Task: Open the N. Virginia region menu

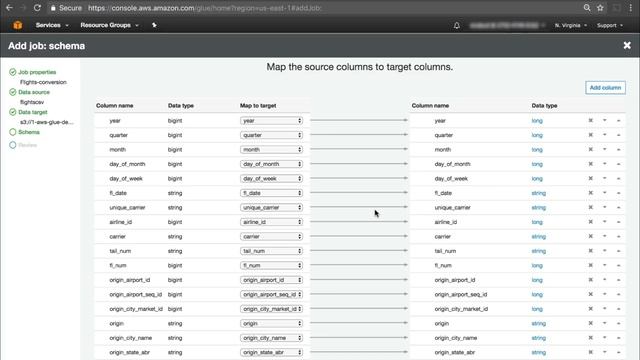Action: pyautogui.click(x=571, y=25)
